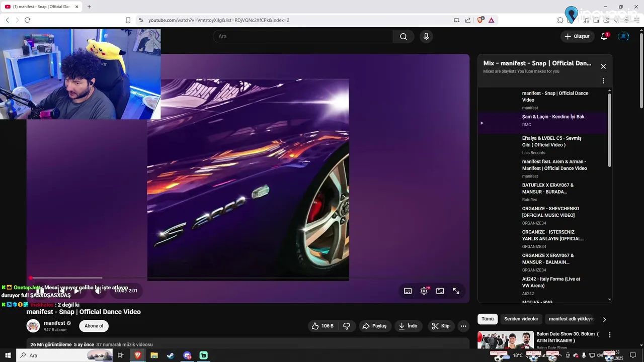Play ORGANIZE X ERAY067 - BALMAIN item
The width and height of the screenshot is (644, 362).
pyautogui.click(x=542, y=262)
